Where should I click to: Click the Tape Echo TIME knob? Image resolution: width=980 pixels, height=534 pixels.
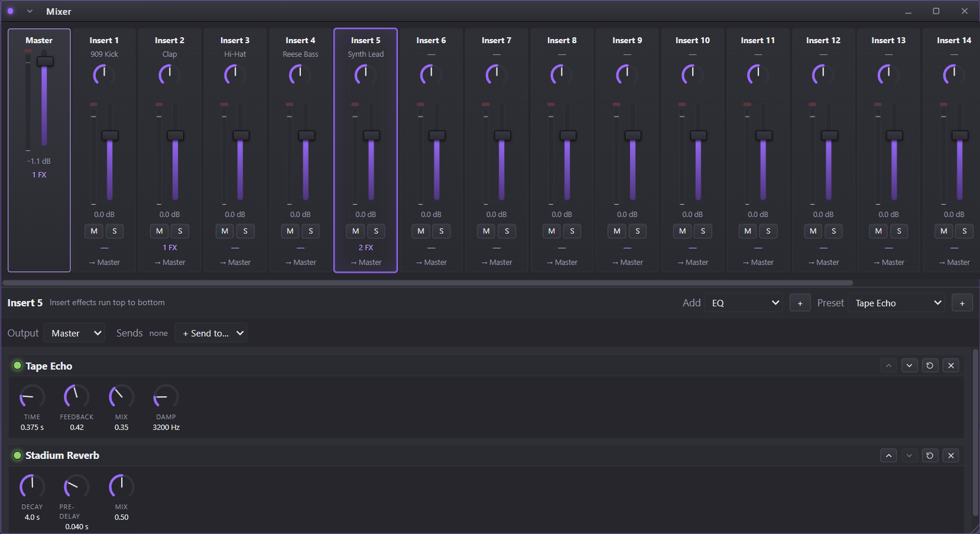coord(32,397)
